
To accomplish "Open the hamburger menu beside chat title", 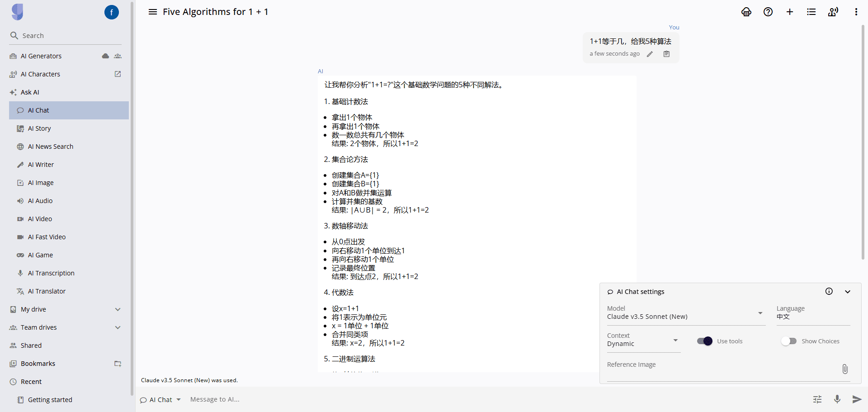I will pyautogui.click(x=153, y=12).
